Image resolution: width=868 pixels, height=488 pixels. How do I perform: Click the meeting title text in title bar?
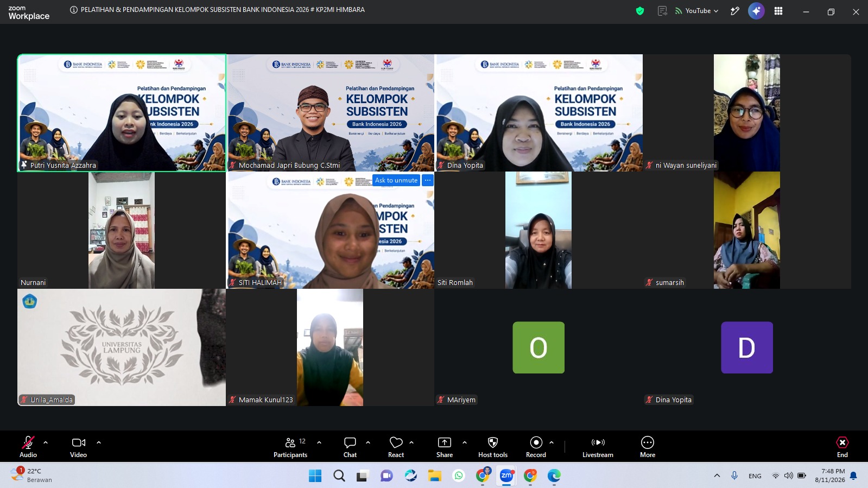click(223, 10)
